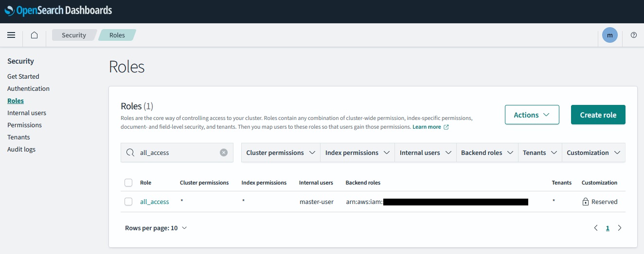Image resolution: width=644 pixels, height=254 pixels.
Task: Click the Cluster permissions column header
Action: click(x=204, y=183)
